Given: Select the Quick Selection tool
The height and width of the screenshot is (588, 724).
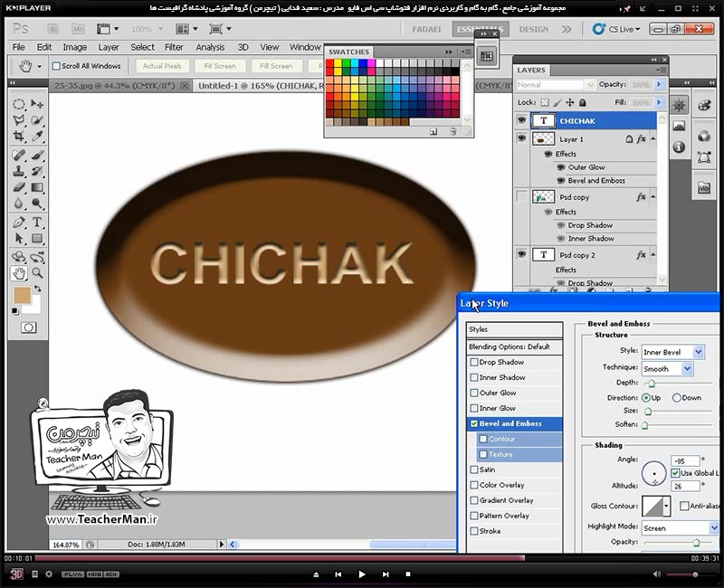Looking at the screenshot, I should coord(37,120).
